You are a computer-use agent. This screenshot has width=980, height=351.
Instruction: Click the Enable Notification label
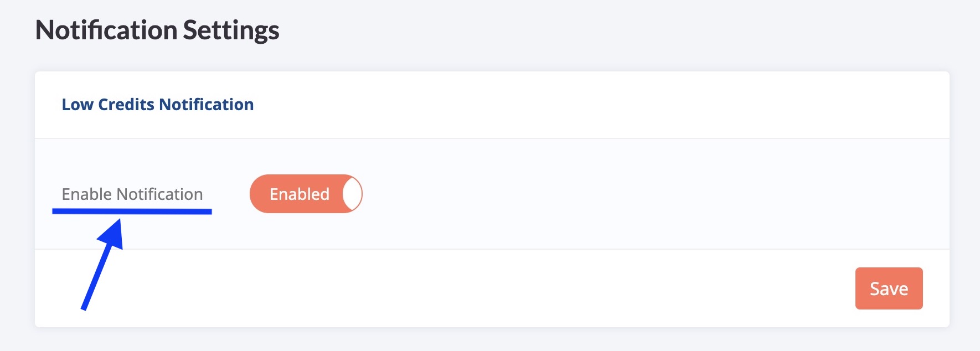click(132, 194)
